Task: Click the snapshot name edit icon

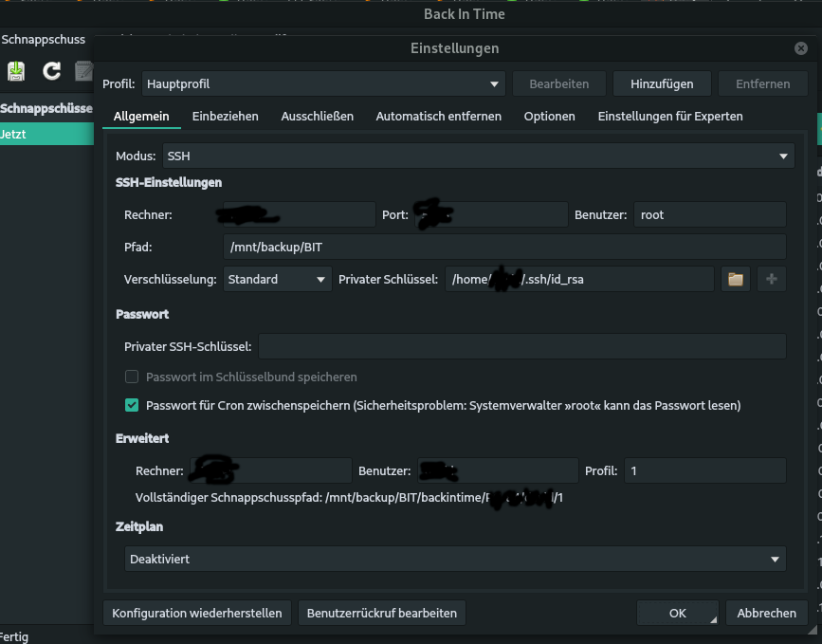Action: point(83,71)
